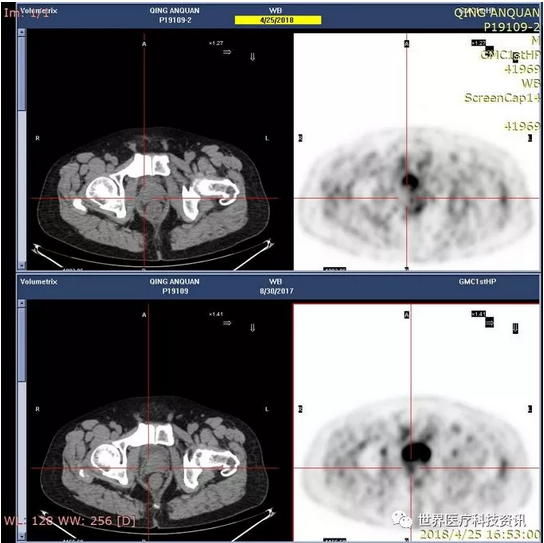
Task: Click right arrow icon in 4/25/2018 CT view
Action: point(227,52)
